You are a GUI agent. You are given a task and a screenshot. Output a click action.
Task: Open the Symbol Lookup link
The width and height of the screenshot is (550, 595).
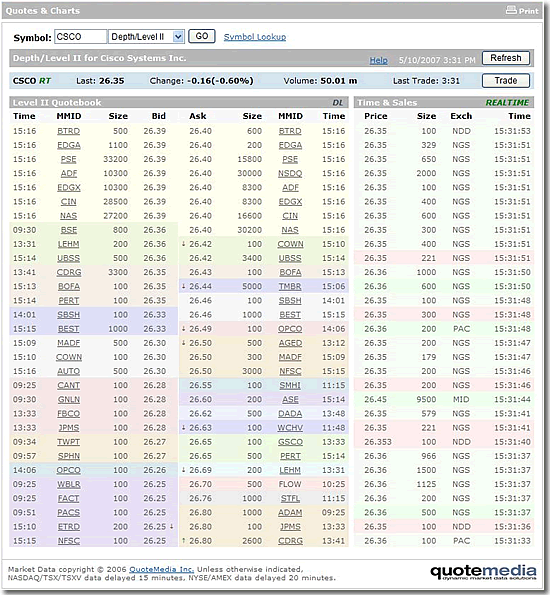[x=255, y=37]
